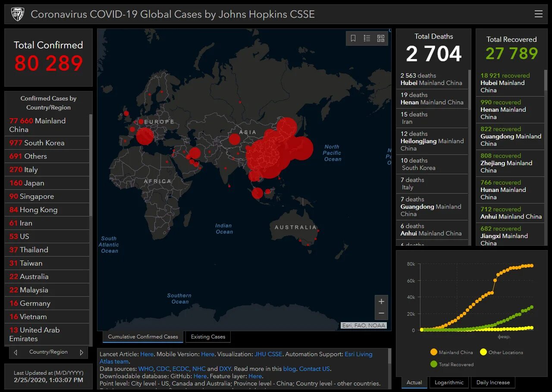Select 31 Taiwan row

(47, 263)
